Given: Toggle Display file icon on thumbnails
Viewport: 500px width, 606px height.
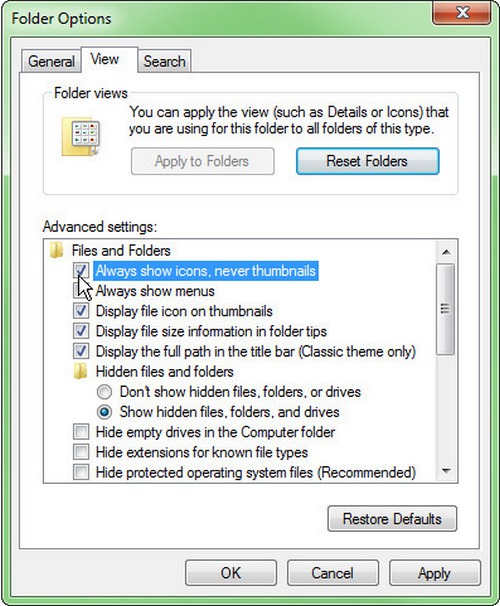Looking at the screenshot, I should point(81,311).
